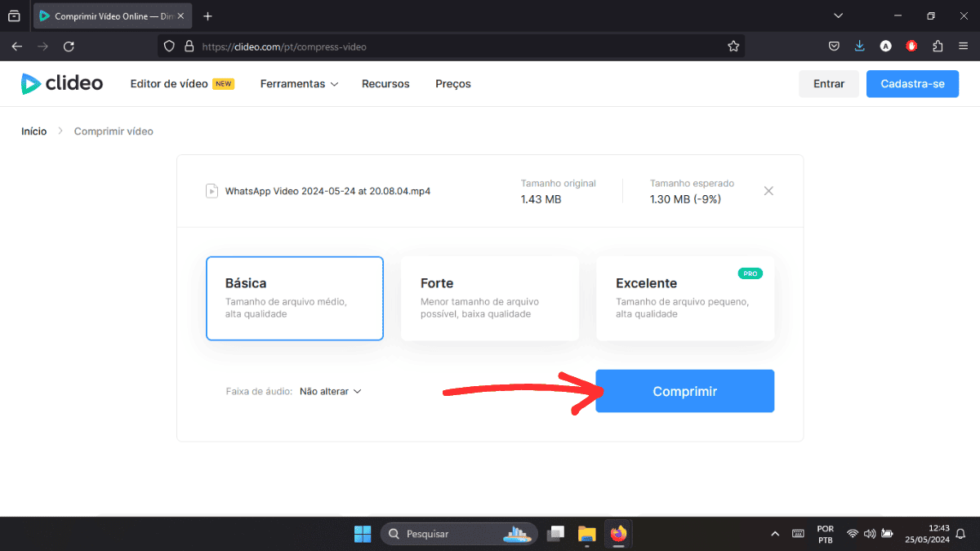This screenshot has width=980, height=551.
Task: Click the volume icon in the tray
Action: pos(869,534)
